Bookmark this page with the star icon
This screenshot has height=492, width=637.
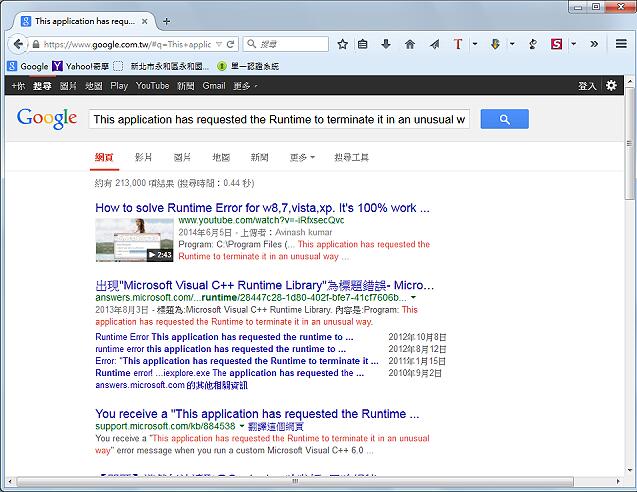click(x=342, y=44)
